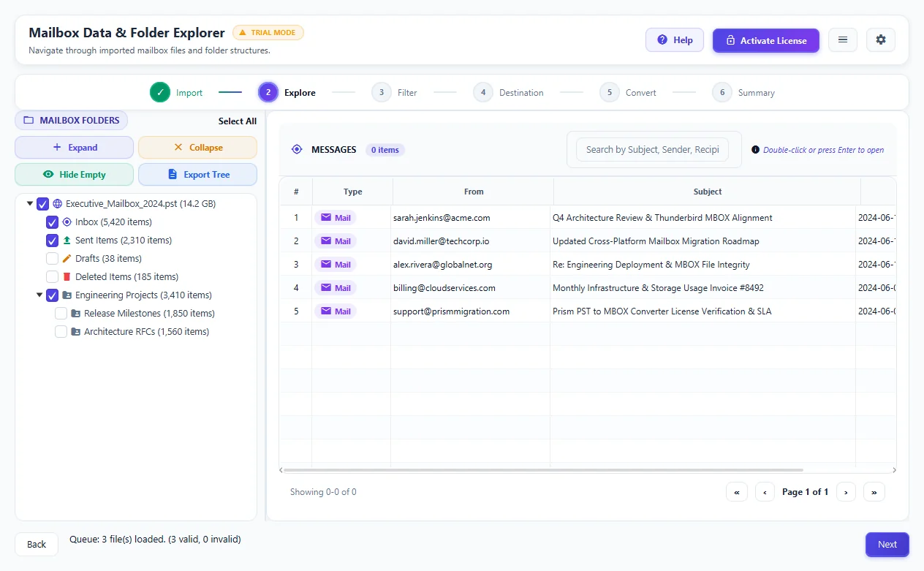This screenshot has height=571, width=924.
Task: Jump to the Convert step
Action: tap(628, 93)
